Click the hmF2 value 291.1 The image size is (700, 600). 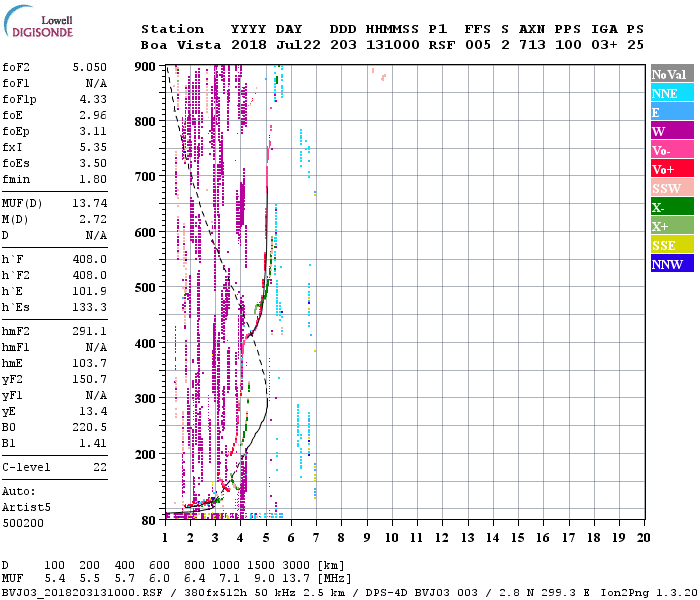pyautogui.click(x=90, y=331)
